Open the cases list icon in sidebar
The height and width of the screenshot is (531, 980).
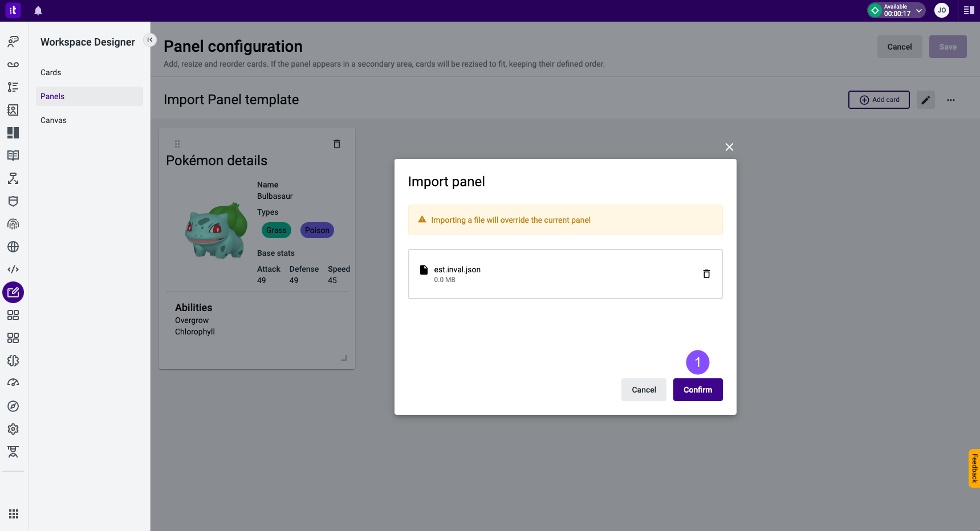point(13,87)
